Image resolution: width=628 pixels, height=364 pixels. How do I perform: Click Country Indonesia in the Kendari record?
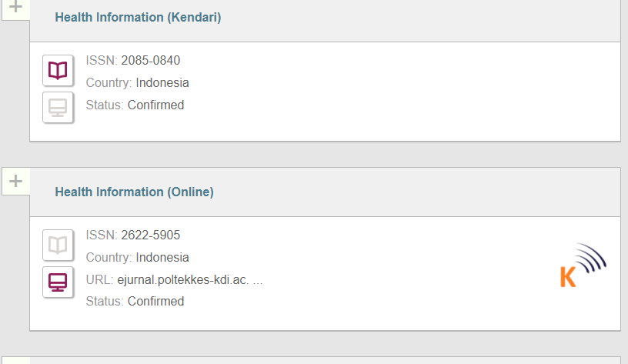(162, 83)
